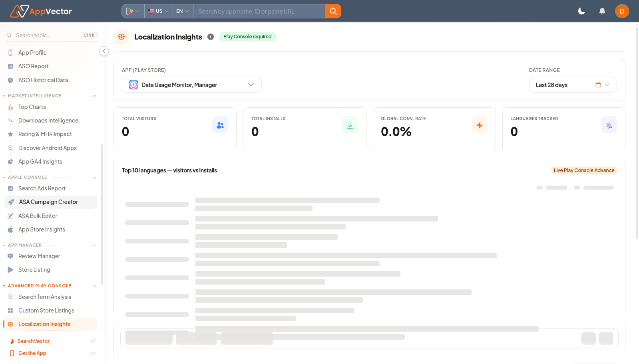Image resolution: width=639 pixels, height=364 pixels.
Task: Collapse the Market Intelligence section
Action: click(94, 96)
